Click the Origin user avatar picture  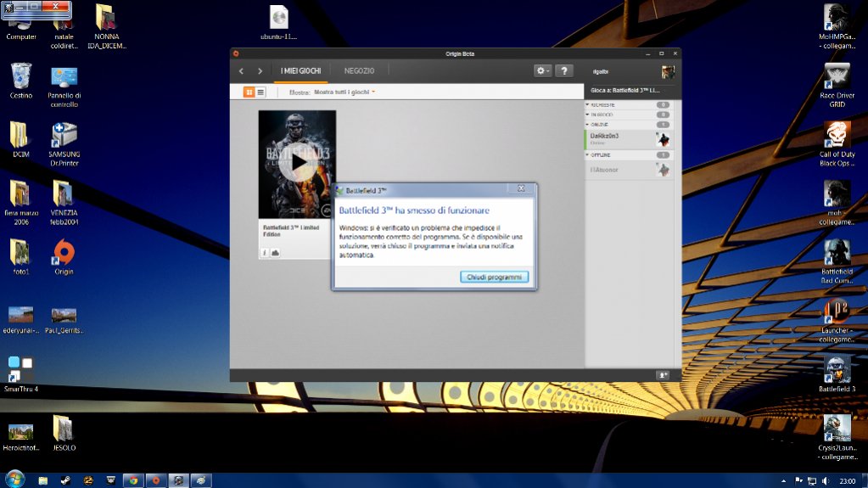pos(668,71)
